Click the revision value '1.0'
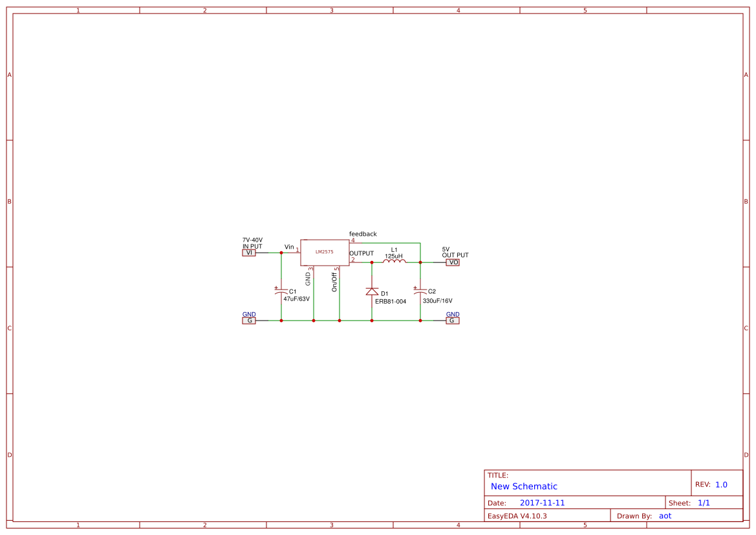This screenshot has width=756, height=535. tap(721, 485)
